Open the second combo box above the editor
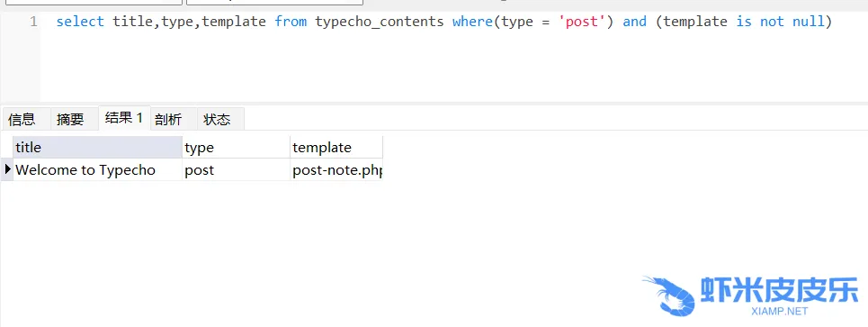The image size is (868, 327). [x=274, y=2]
